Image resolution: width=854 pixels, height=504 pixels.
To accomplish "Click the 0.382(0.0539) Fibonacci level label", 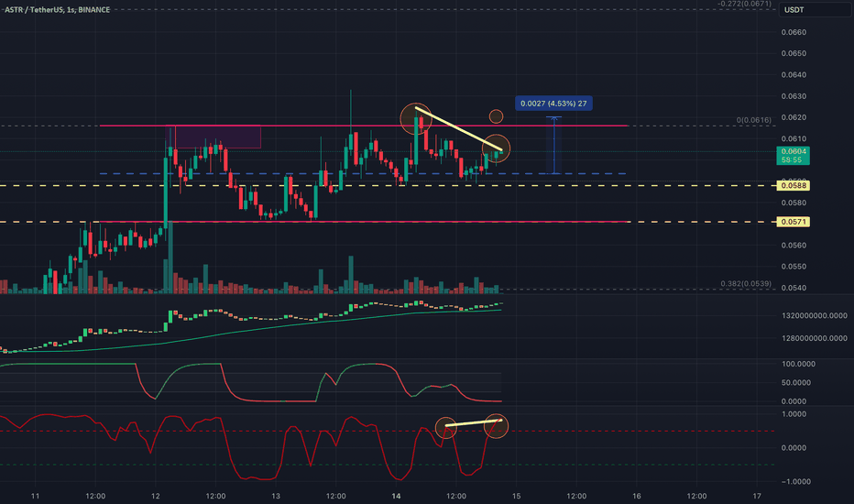I will pyautogui.click(x=746, y=283).
